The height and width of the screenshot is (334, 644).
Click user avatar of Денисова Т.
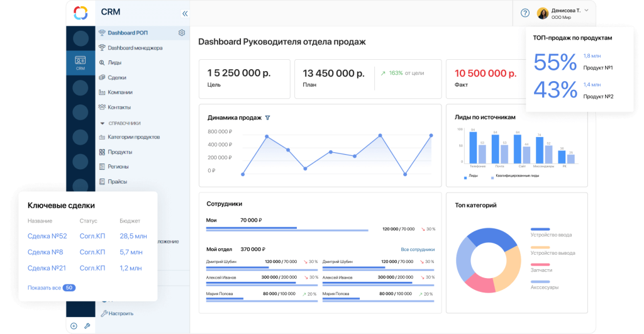click(x=543, y=13)
